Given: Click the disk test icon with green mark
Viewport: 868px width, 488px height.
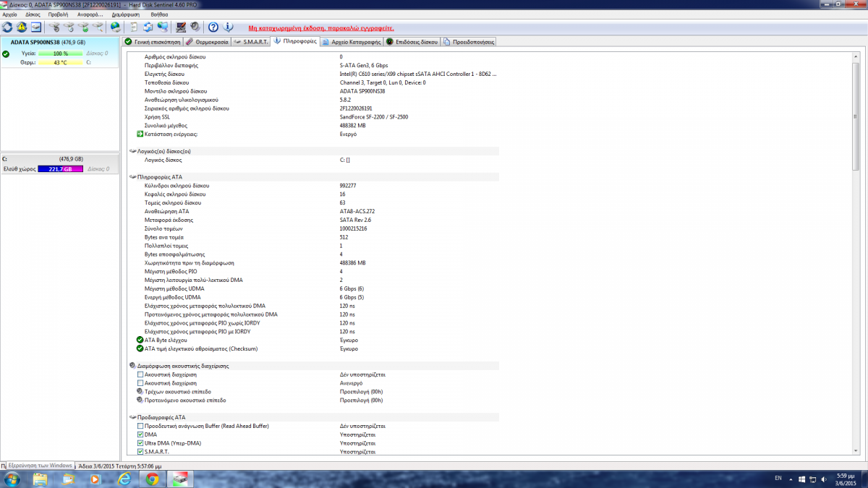Looking at the screenshot, I should [84, 27].
